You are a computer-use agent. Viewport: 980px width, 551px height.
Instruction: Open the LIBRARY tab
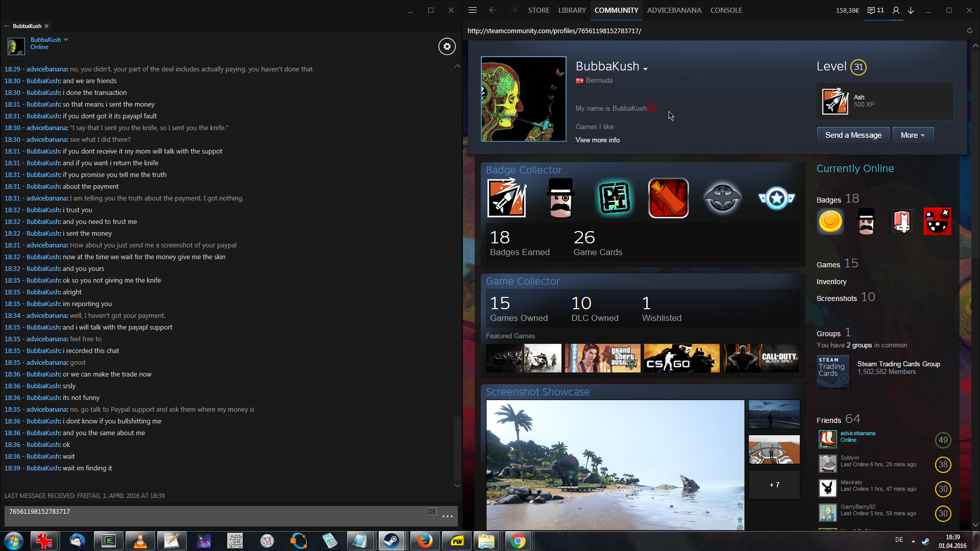pyautogui.click(x=572, y=10)
